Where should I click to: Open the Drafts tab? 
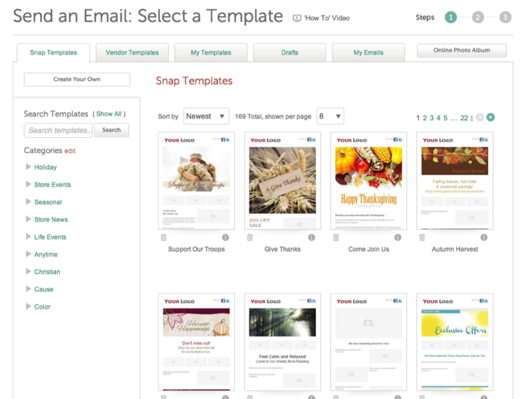pos(289,51)
